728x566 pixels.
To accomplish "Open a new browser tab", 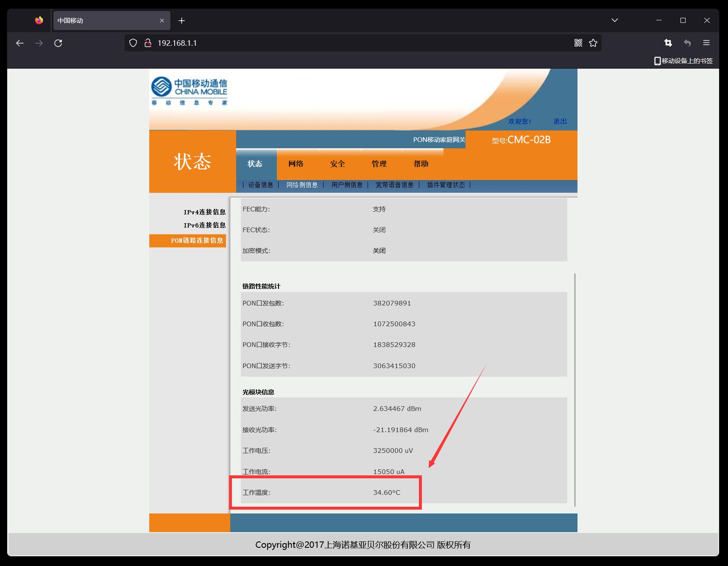I will (x=181, y=21).
